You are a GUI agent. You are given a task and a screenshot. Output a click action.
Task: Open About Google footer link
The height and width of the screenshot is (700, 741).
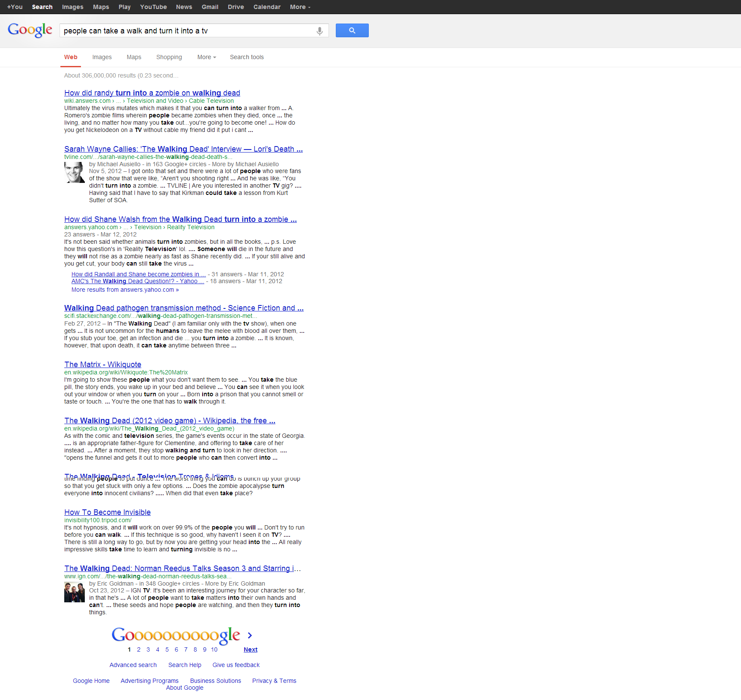185,688
